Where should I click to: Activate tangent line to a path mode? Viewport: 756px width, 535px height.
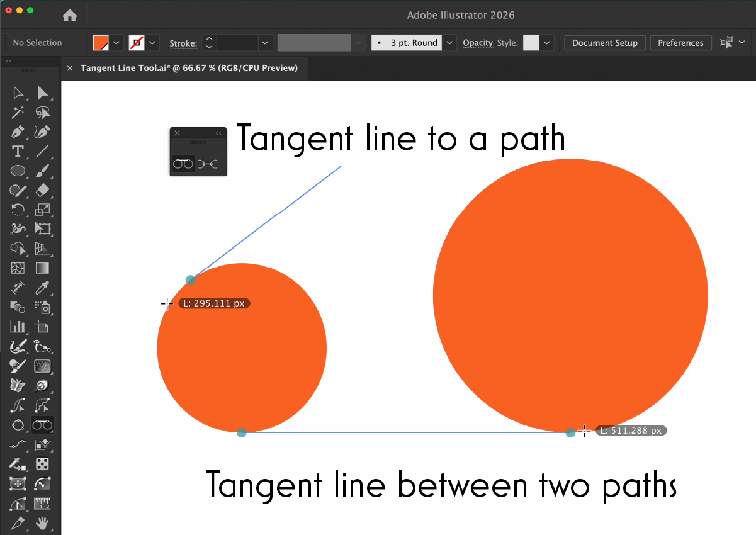tap(183, 164)
